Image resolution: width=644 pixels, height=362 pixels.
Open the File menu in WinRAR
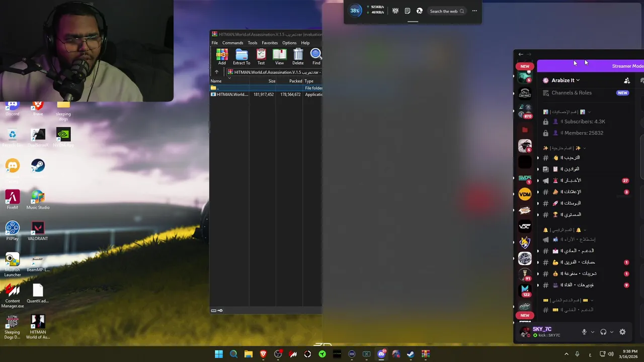[215, 43]
